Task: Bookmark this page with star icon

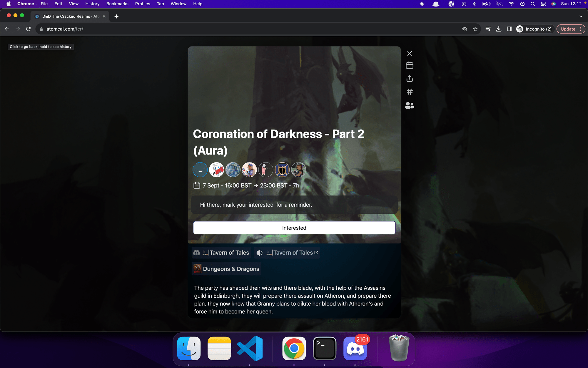Action: click(x=475, y=29)
